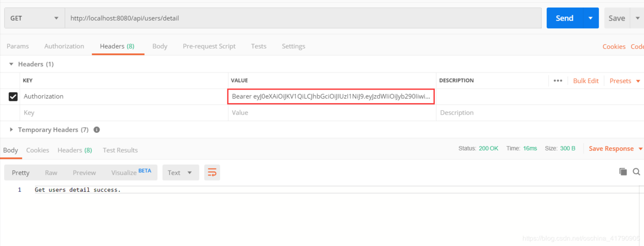Select the Raw response view
This screenshot has width=644, height=246.
pos(51,173)
